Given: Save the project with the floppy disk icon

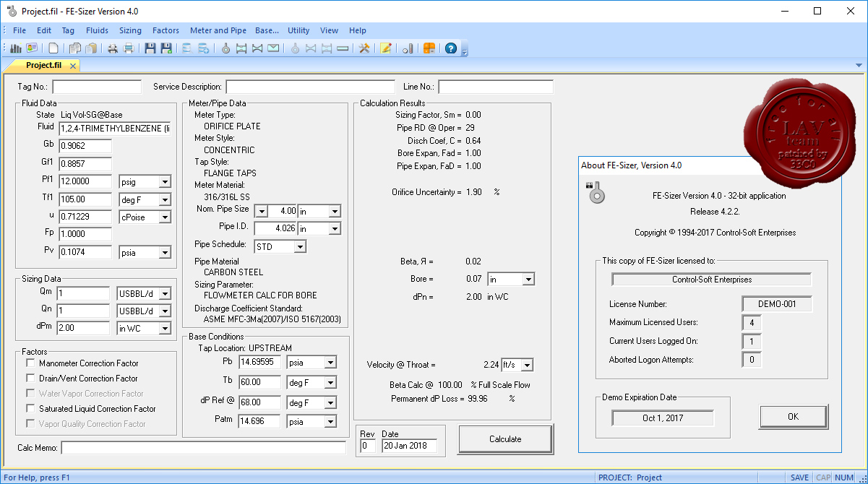Looking at the screenshot, I should point(150,48).
